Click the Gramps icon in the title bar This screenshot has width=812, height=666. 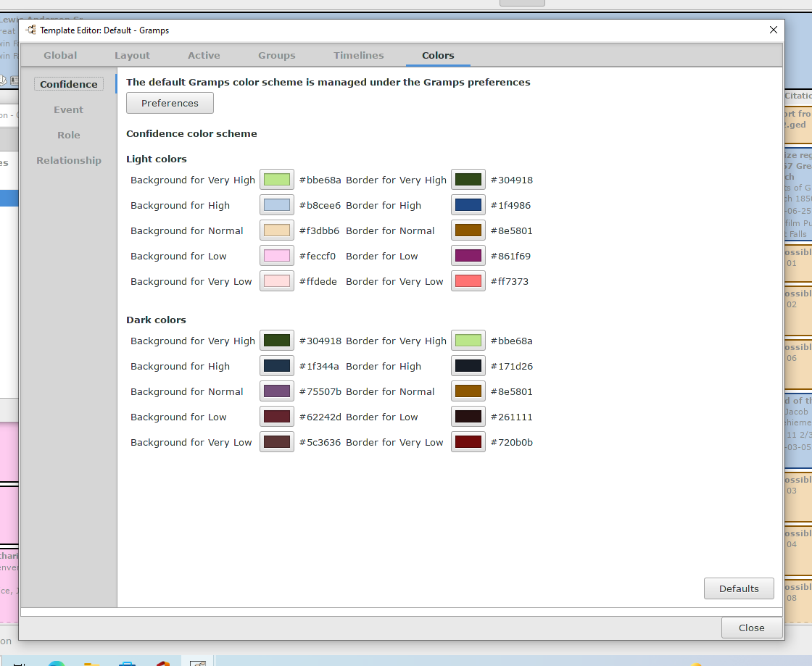click(x=31, y=30)
